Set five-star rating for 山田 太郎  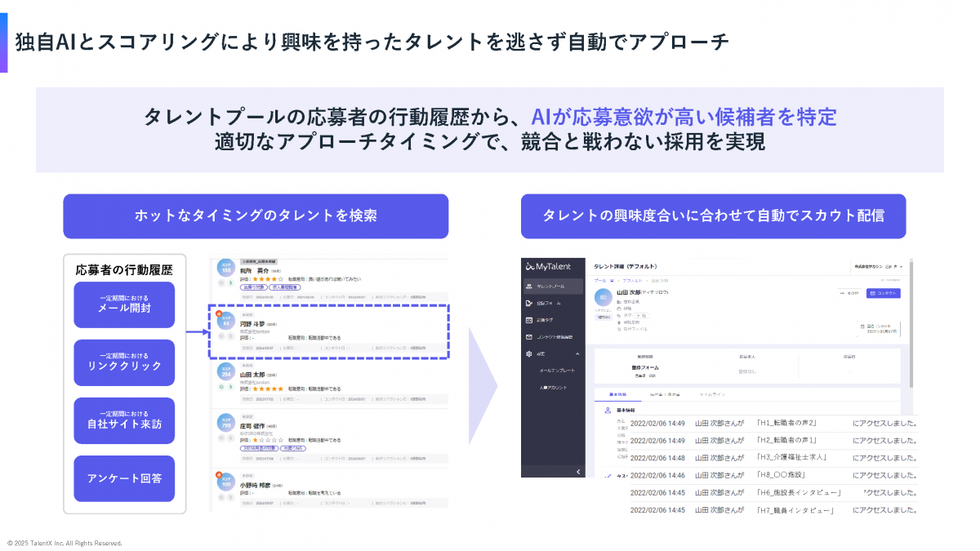click(280, 389)
